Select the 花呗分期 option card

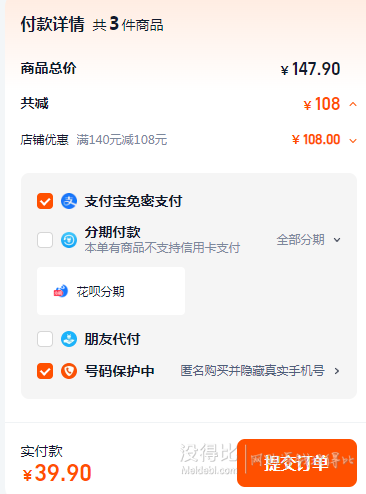(111, 291)
